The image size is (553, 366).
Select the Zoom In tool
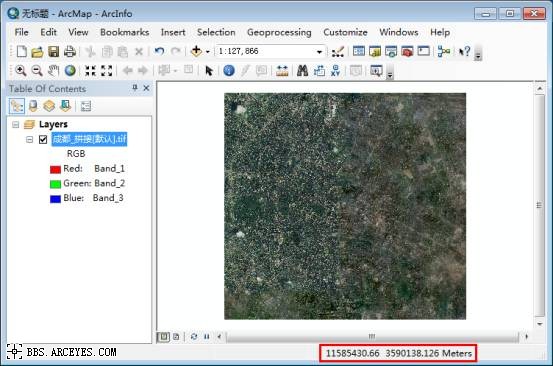click(21, 71)
